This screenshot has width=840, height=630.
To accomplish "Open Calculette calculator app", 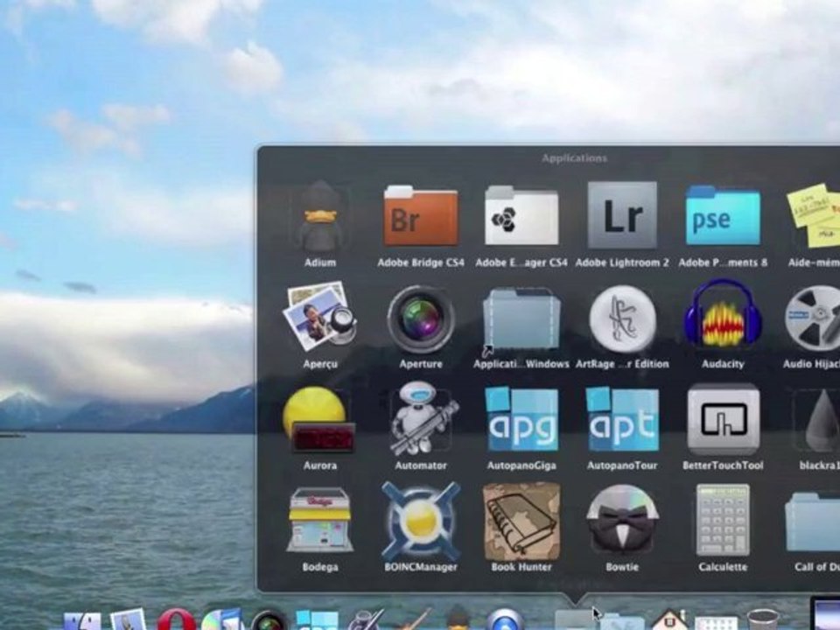I will click(723, 520).
